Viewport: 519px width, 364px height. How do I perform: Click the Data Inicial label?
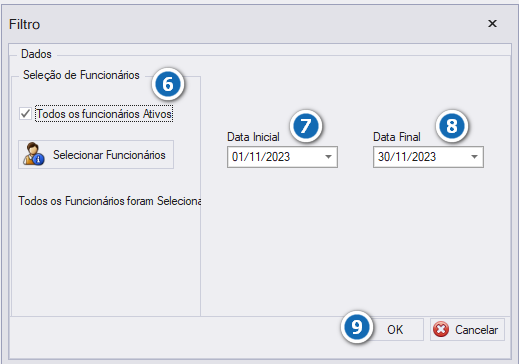coord(253,137)
